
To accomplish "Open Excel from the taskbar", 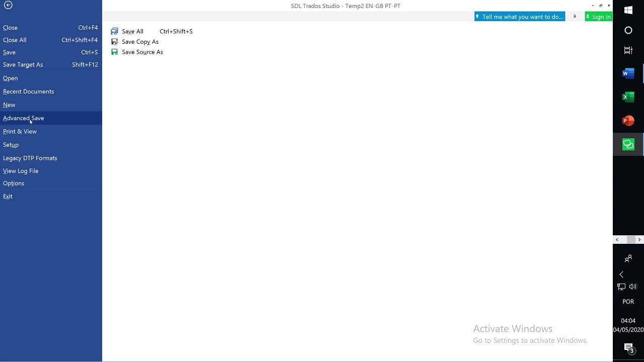I will (628, 97).
